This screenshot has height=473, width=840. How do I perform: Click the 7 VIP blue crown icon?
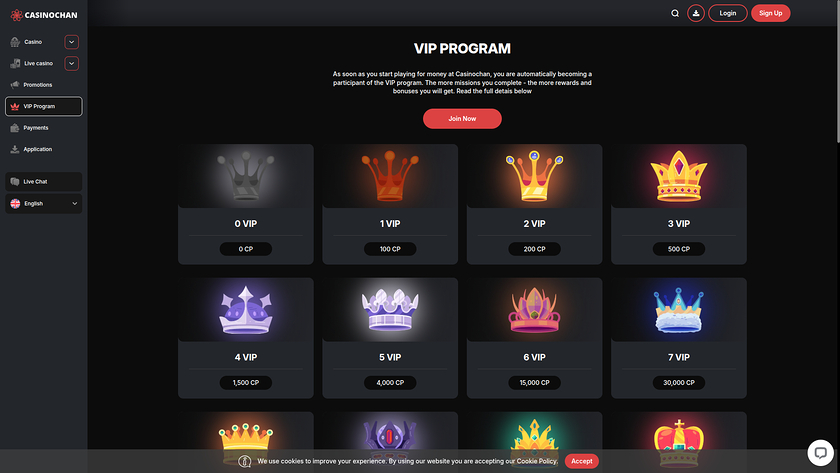click(679, 310)
